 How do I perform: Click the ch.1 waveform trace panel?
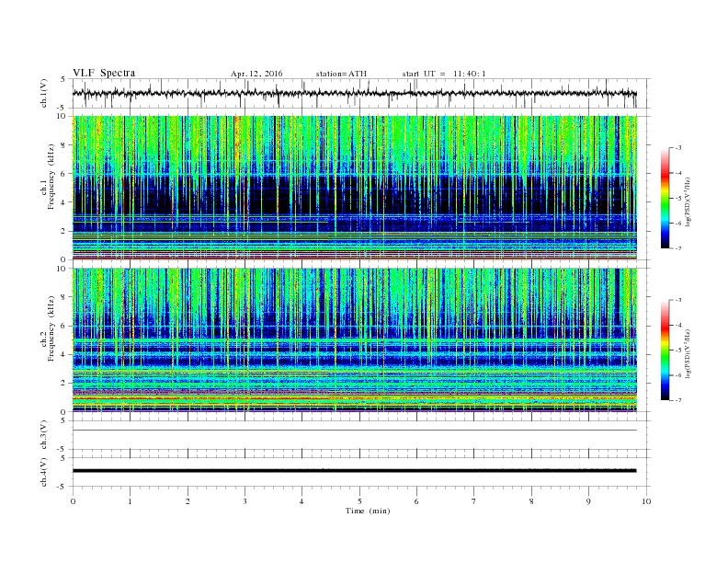pyautogui.click(x=361, y=93)
